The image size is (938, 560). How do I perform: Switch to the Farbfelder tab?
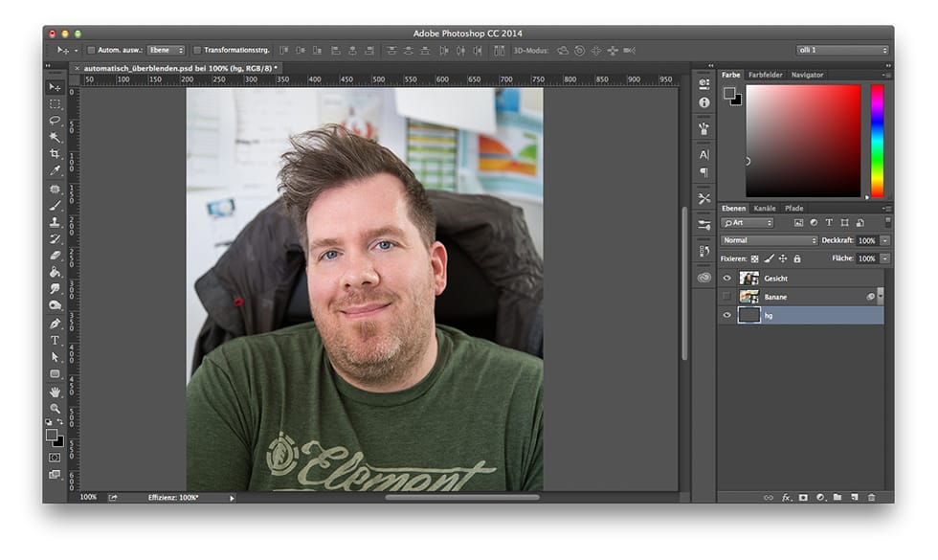point(765,75)
